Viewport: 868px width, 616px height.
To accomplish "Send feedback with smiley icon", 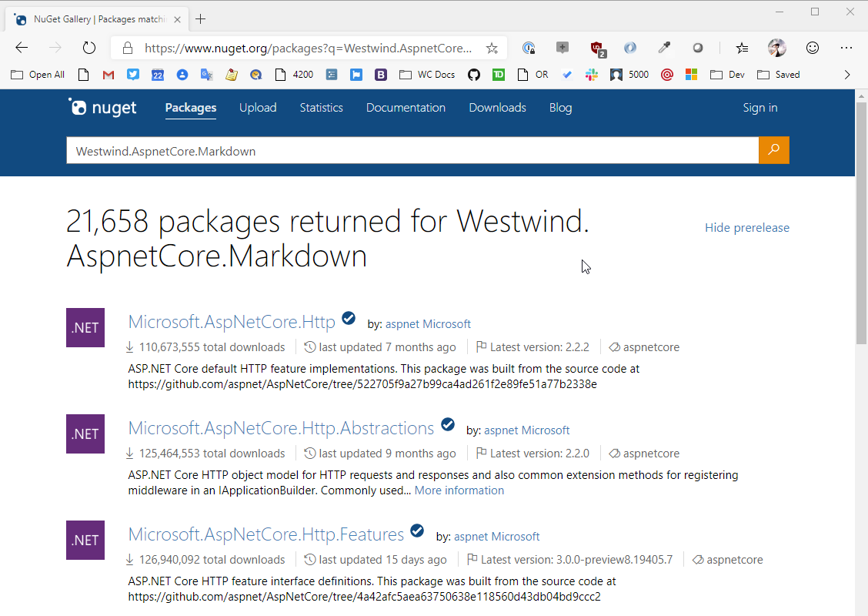I will pyautogui.click(x=812, y=49).
